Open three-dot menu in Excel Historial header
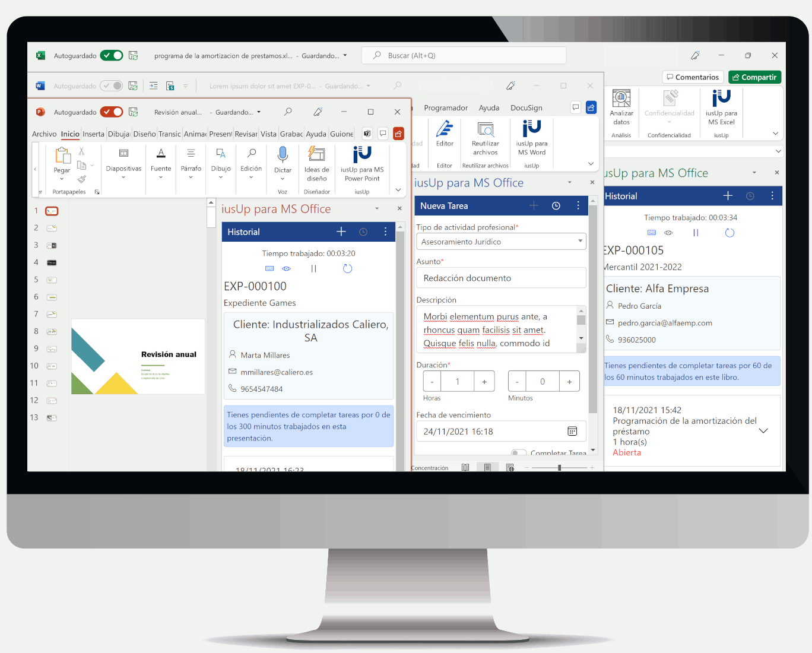The width and height of the screenshot is (812, 653). (x=772, y=196)
